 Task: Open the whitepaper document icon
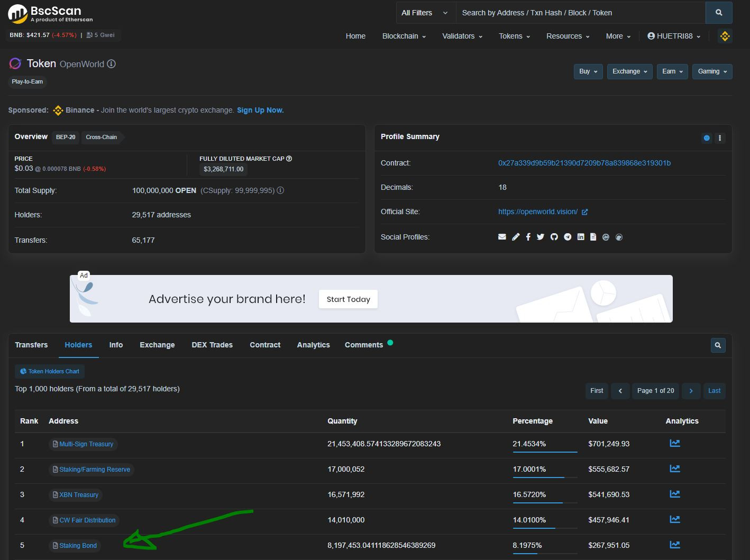(593, 237)
